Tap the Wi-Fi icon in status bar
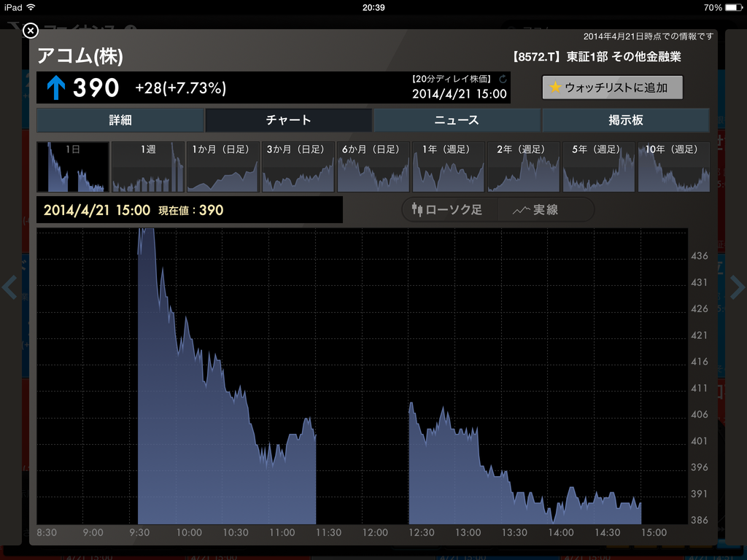 click(31, 7)
